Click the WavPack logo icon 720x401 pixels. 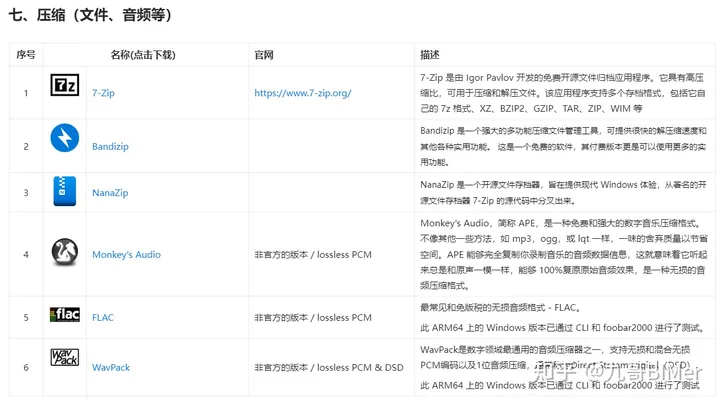click(65, 357)
